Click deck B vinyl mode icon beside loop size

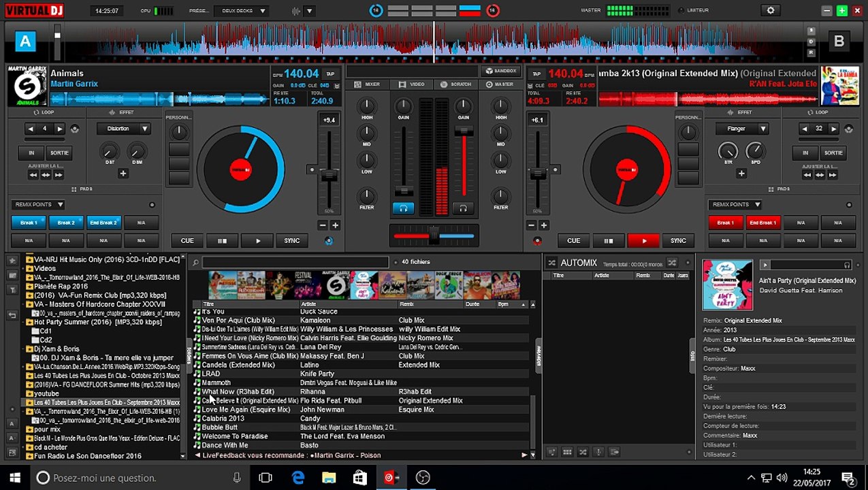tap(850, 129)
